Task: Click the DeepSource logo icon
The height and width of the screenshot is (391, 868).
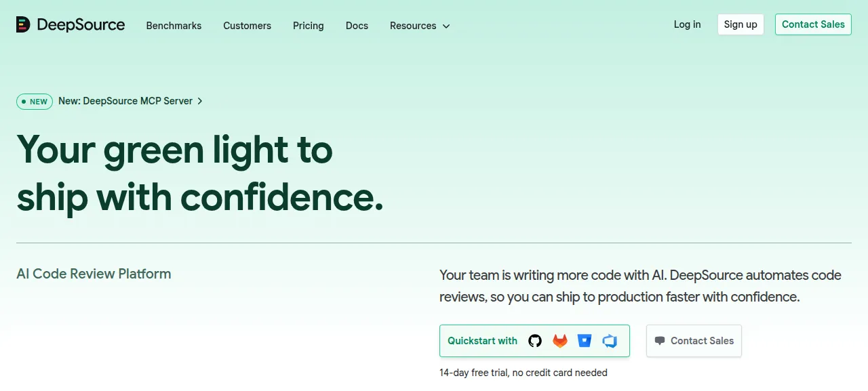Action: (x=23, y=25)
